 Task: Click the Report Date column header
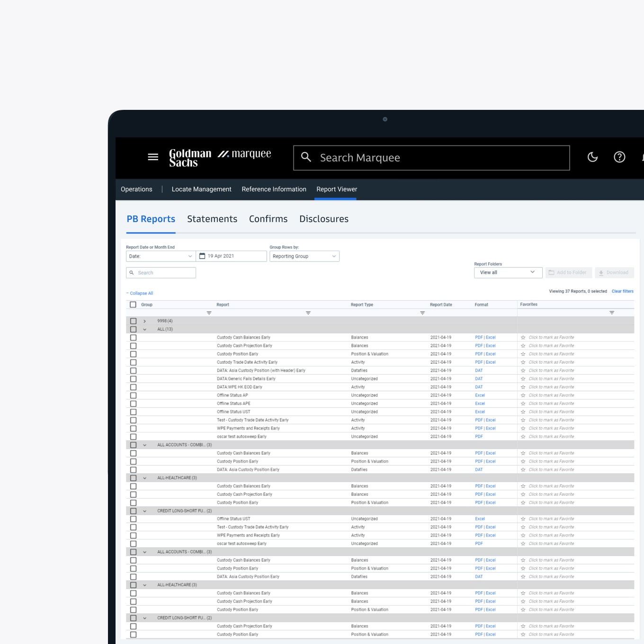coord(441,305)
